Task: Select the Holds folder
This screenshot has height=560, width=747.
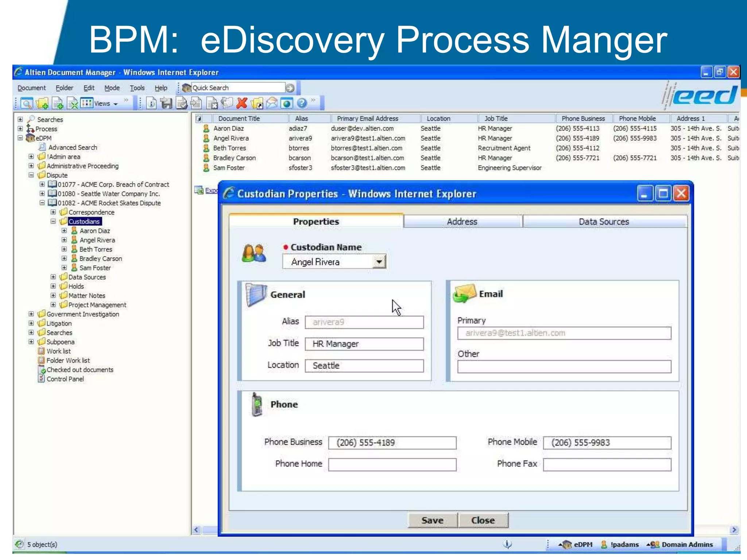Action: pos(76,286)
